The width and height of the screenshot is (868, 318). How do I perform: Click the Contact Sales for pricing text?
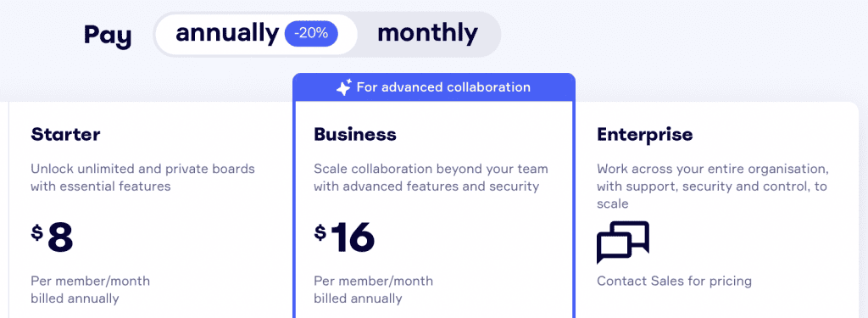pyautogui.click(x=674, y=281)
